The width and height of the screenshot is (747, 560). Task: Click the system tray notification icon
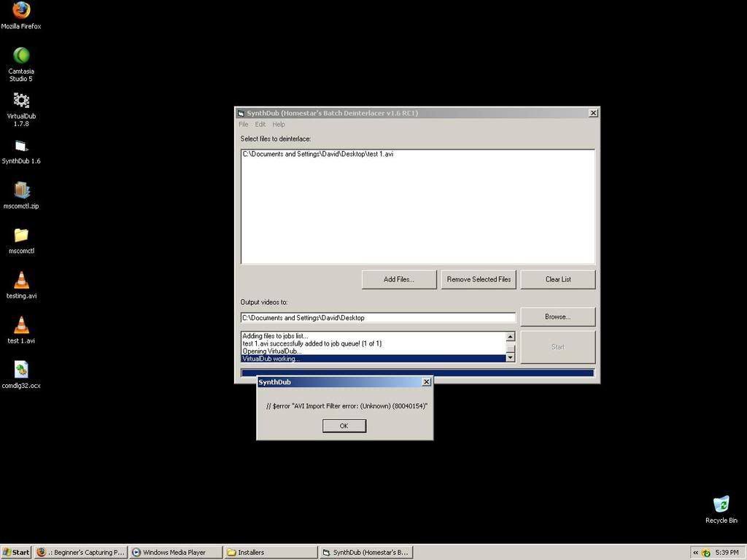pyautogui.click(x=706, y=553)
